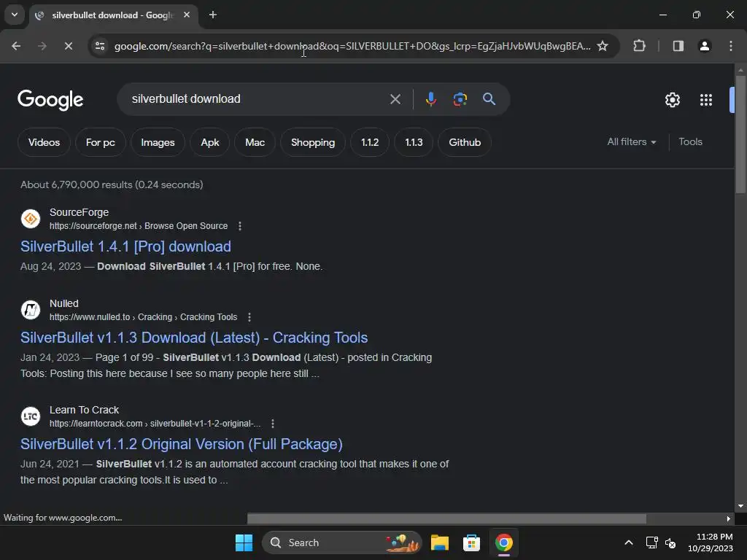The image size is (747, 560).
Task: Start search by voice microphone
Action: click(430, 99)
